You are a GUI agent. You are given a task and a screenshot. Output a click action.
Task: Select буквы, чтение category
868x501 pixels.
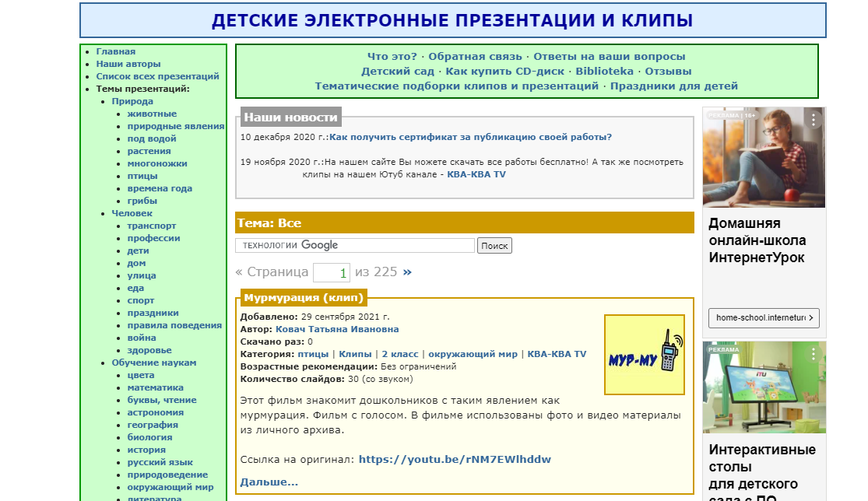point(162,400)
